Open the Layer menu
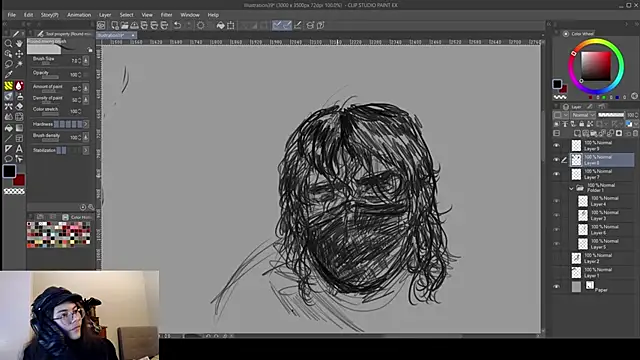The height and width of the screenshot is (360, 640). (105, 15)
